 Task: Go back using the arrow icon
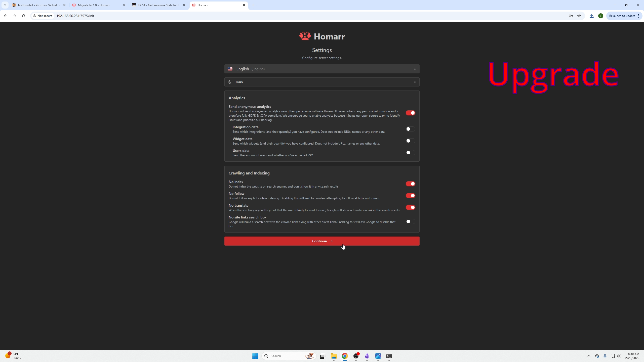pos(6,16)
